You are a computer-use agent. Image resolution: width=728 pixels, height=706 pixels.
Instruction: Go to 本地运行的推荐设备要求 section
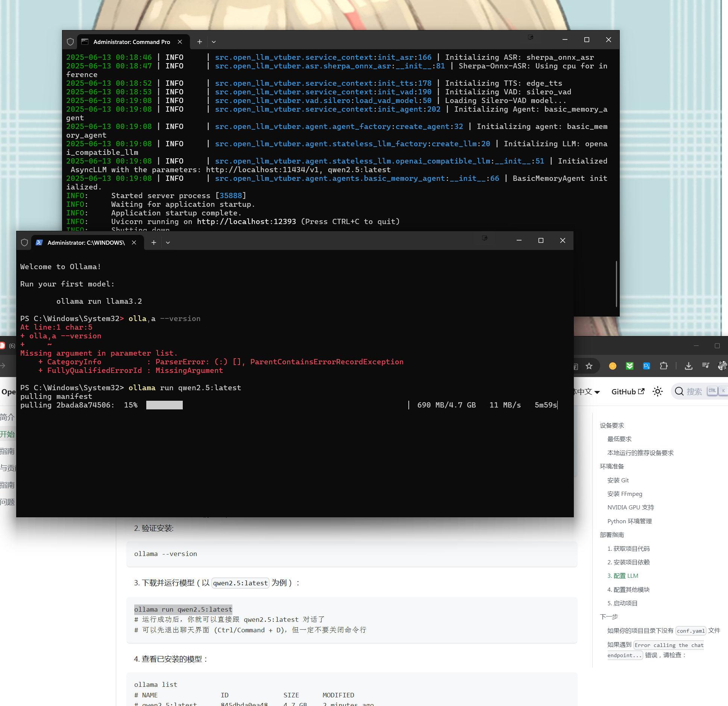(640, 453)
